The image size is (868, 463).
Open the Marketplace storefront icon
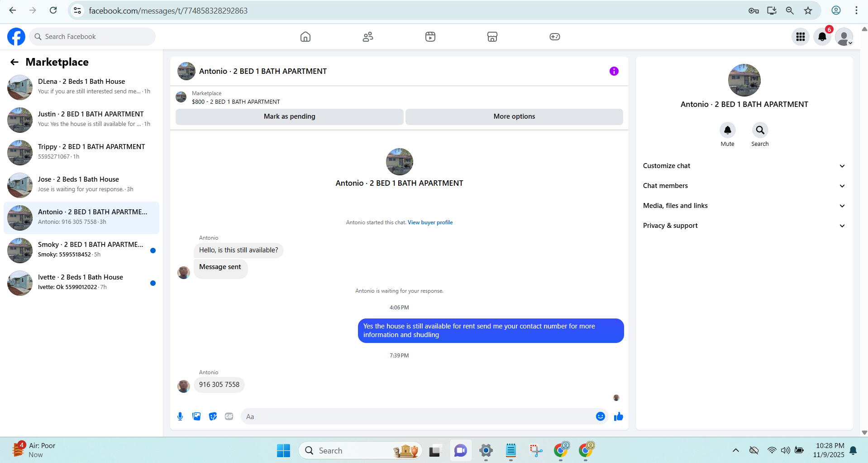492,37
